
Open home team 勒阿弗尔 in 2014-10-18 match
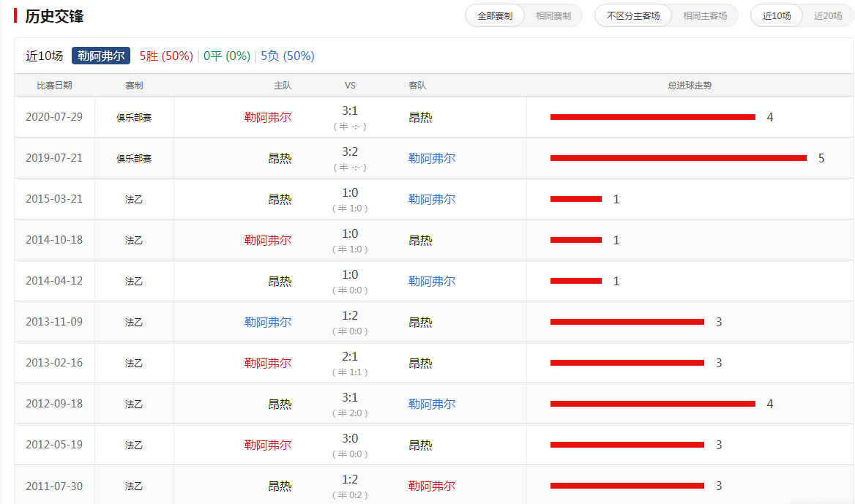coord(268,240)
